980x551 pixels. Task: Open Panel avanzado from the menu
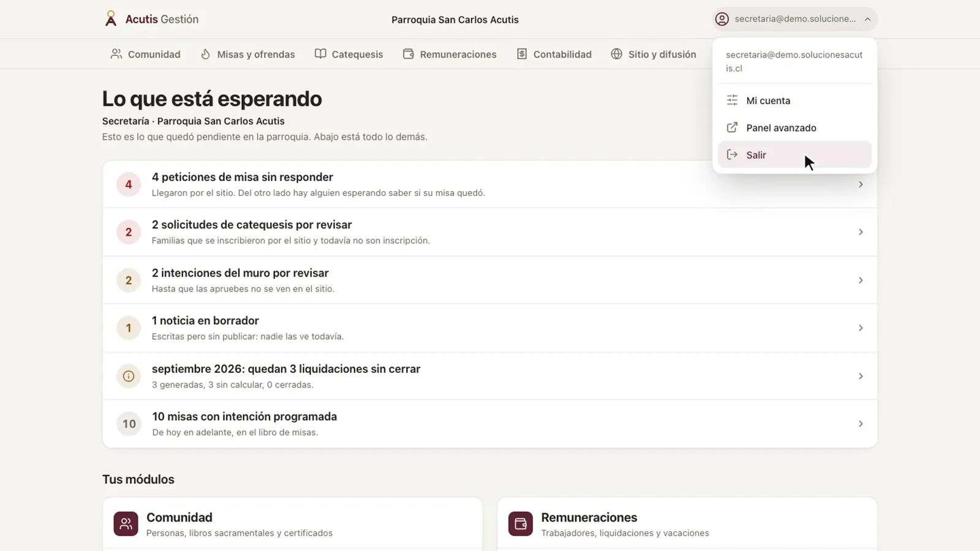pyautogui.click(x=794, y=127)
